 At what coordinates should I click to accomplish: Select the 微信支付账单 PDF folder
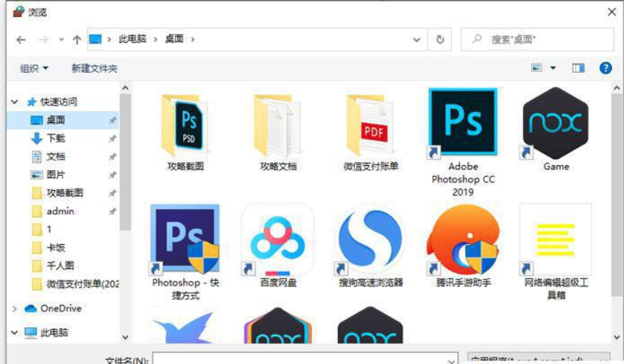[x=370, y=126]
